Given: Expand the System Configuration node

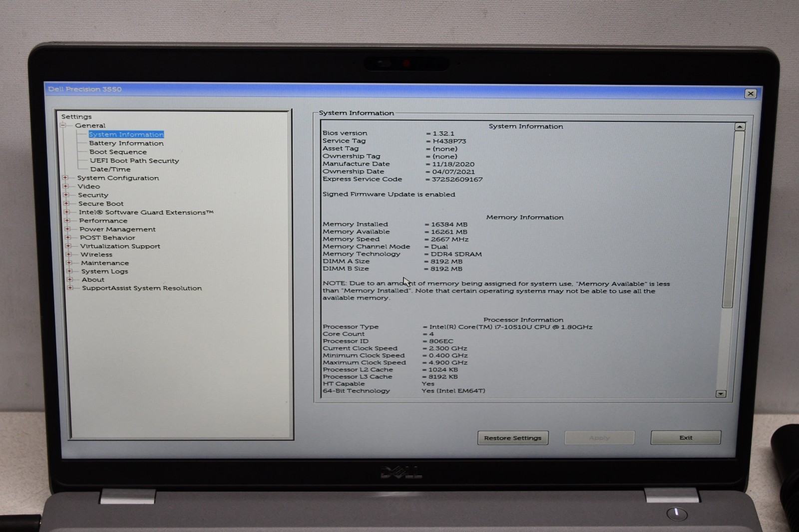Looking at the screenshot, I should (x=65, y=178).
